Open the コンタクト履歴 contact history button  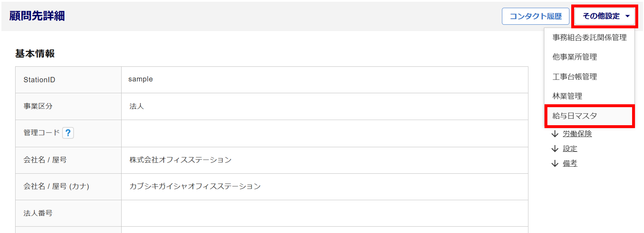pyautogui.click(x=535, y=16)
